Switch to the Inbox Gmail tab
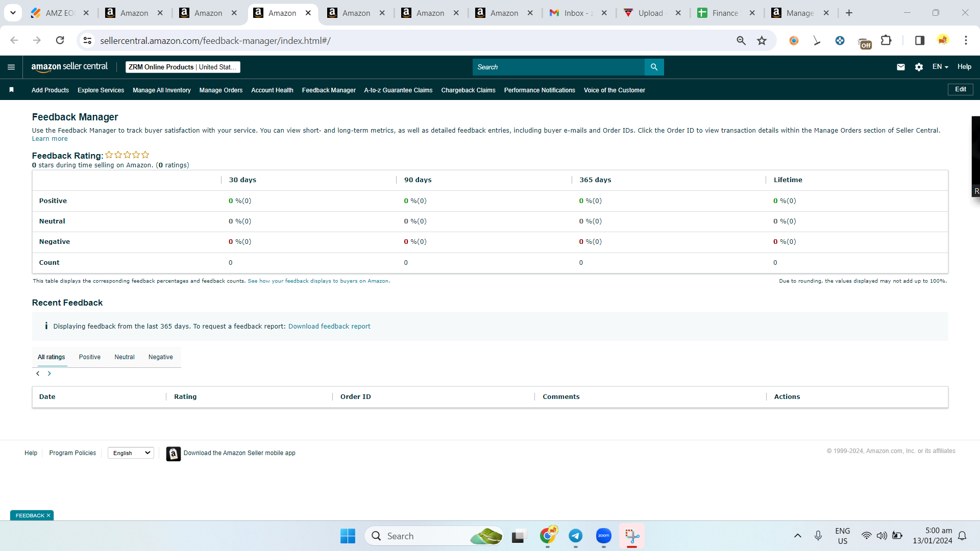 pos(578,13)
